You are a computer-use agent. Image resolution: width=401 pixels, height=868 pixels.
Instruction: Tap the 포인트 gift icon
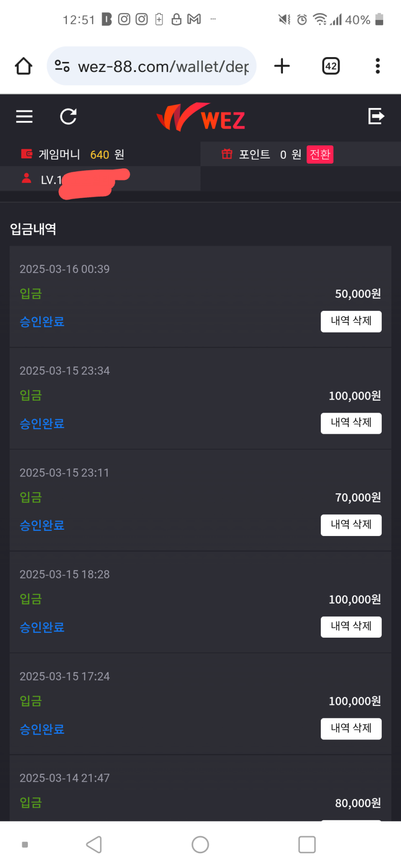(227, 154)
